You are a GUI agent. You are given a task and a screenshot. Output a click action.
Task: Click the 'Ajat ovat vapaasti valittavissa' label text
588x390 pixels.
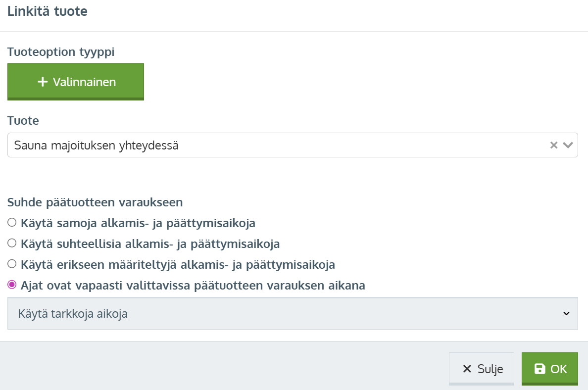[x=193, y=286]
